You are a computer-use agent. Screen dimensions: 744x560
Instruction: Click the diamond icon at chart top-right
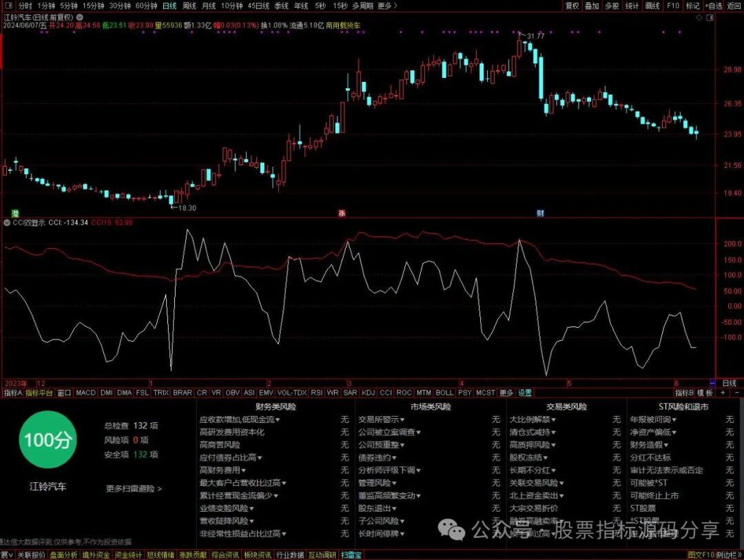(699, 17)
